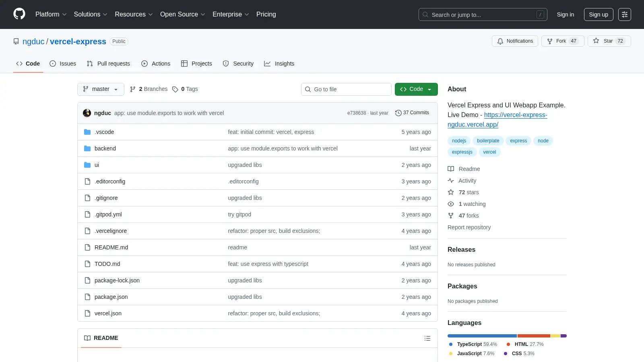644x362 pixels.
Task: Open commit 'feat: use express with typescript'
Action: 268,264
